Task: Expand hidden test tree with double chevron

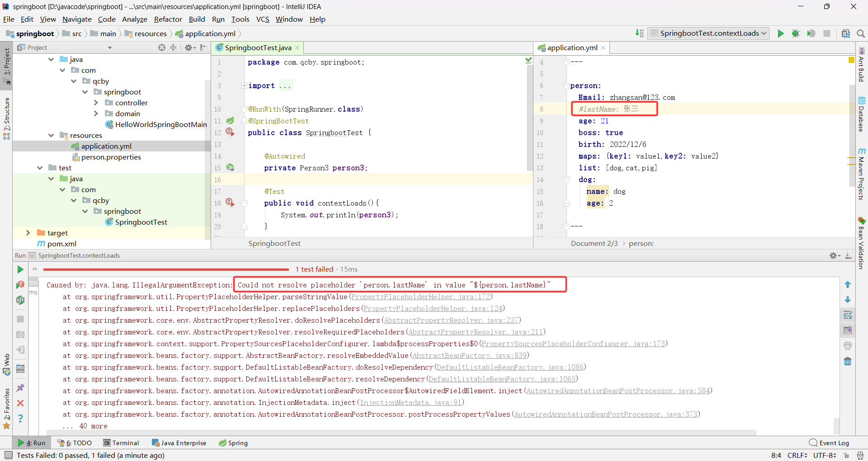Action: [x=35, y=269]
